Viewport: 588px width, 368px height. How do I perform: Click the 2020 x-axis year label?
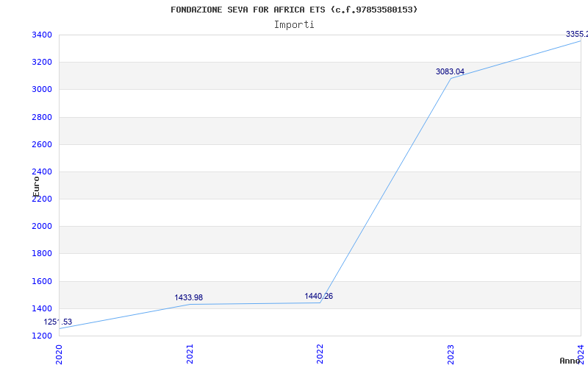(x=59, y=353)
